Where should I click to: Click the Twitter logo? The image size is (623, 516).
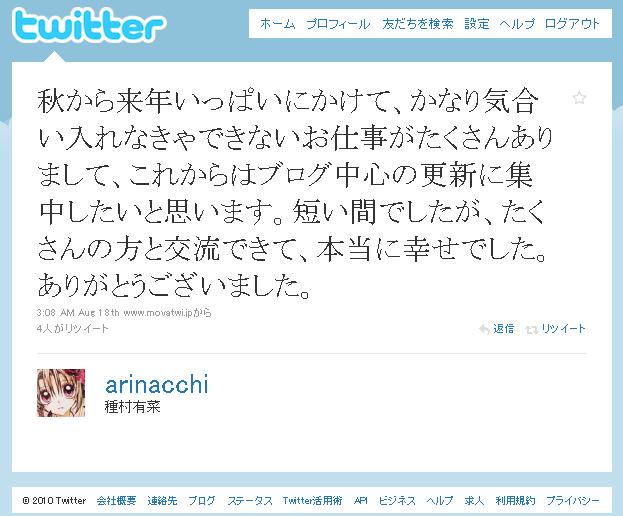[89, 25]
